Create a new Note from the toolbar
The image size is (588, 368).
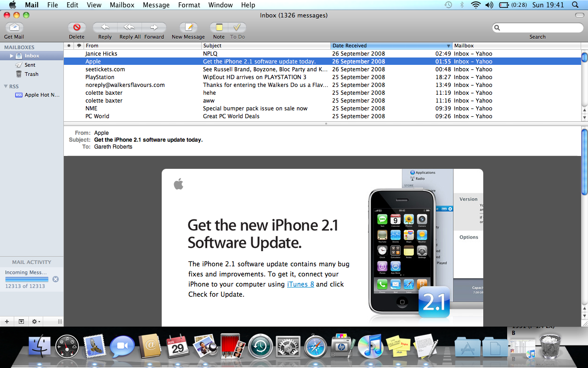coord(219,28)
